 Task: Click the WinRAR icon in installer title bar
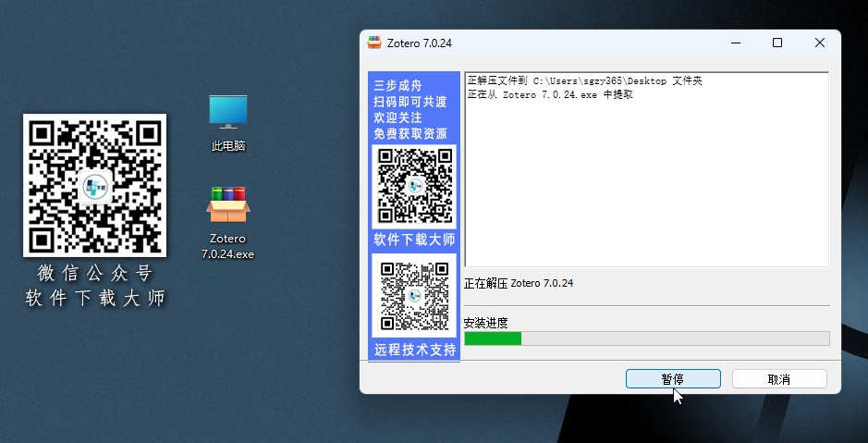click(x=374, y=43)
